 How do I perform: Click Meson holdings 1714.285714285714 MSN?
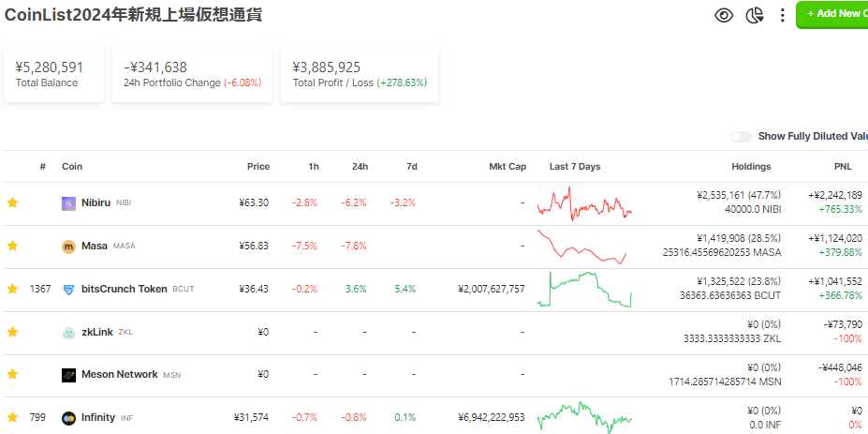725,382
